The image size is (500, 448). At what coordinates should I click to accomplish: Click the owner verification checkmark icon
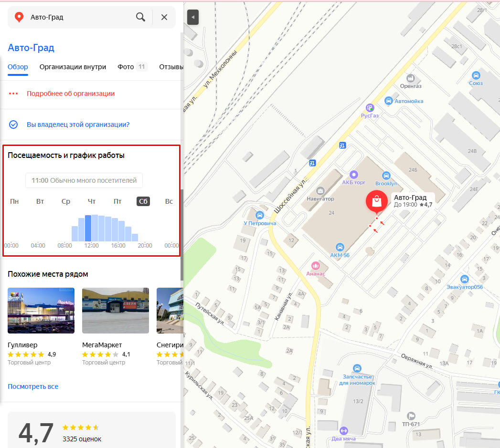pyautogui.click(x=13, y=125)
